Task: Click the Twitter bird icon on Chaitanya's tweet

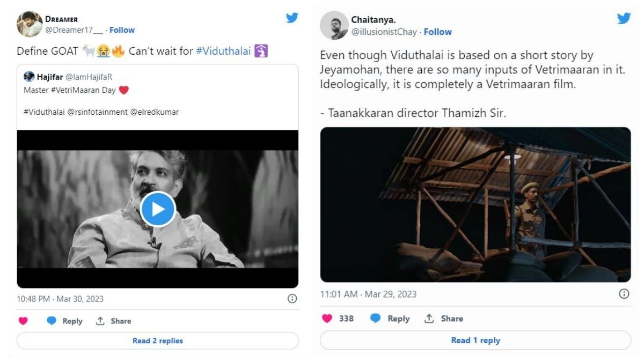Action: click(624, 19)
